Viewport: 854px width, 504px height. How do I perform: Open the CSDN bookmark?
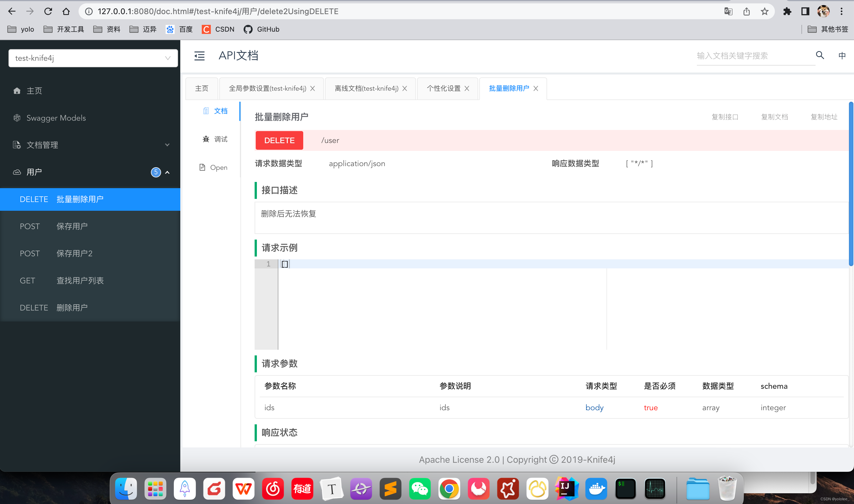click(x=218, y=29)
